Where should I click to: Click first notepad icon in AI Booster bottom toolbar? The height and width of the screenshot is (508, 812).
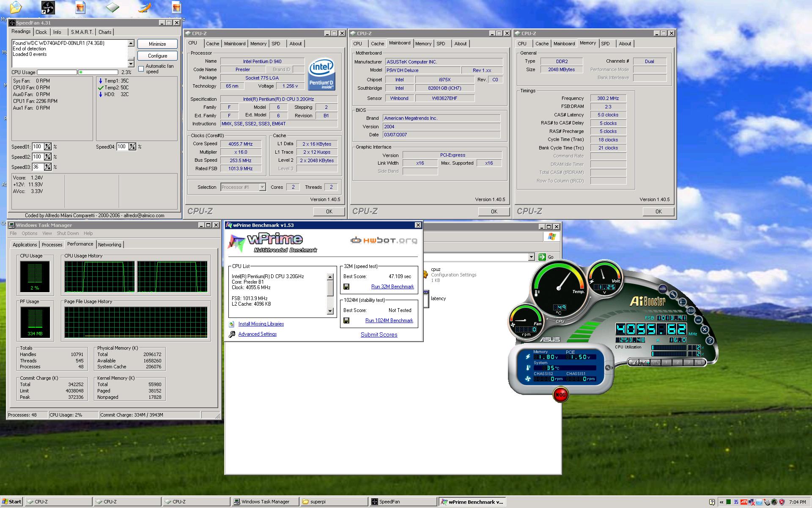pos(634,362)
